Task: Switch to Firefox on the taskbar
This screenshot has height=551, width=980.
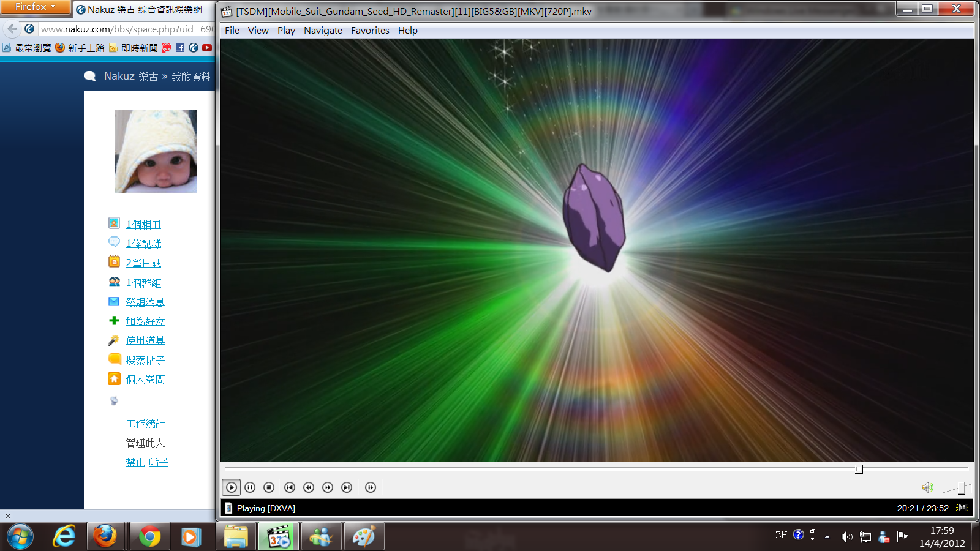Action: [x=105, y=537]
